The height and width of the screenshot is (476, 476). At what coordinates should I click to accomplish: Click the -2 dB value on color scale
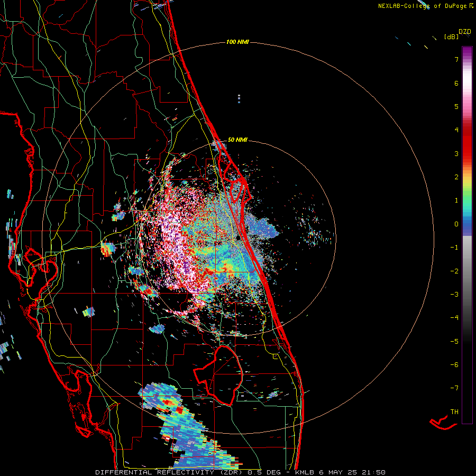(x=454, y=271)
